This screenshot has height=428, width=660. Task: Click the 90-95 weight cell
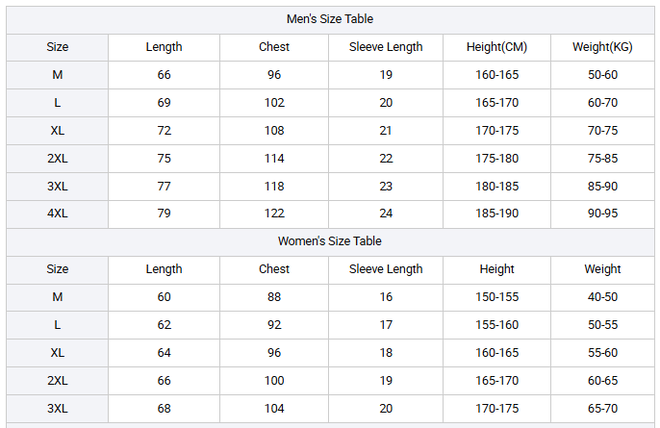(603, 213)
